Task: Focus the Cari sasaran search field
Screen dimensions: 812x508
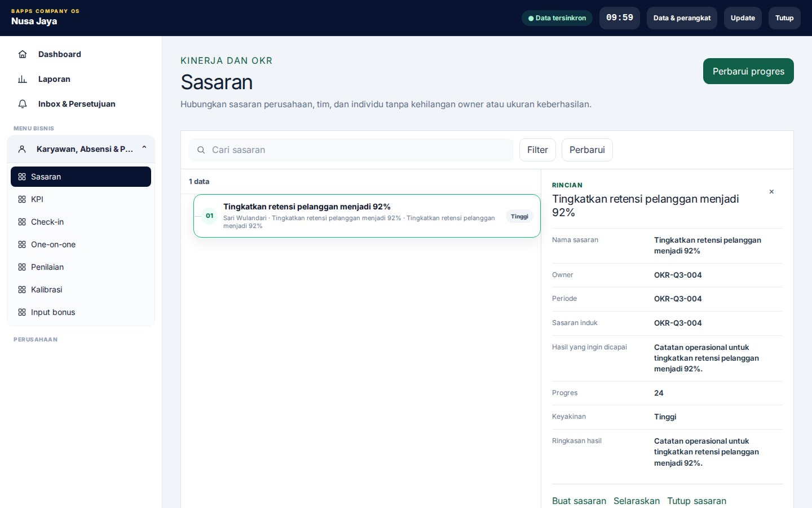Action: tap(351, 150)
